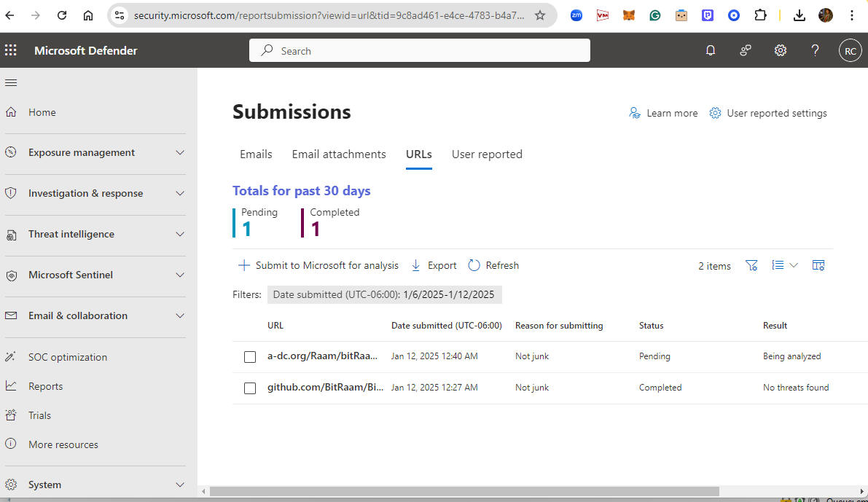Open Trials in the sidebar
The height and width of the screenshot is (502, 868).
[39, 415]
